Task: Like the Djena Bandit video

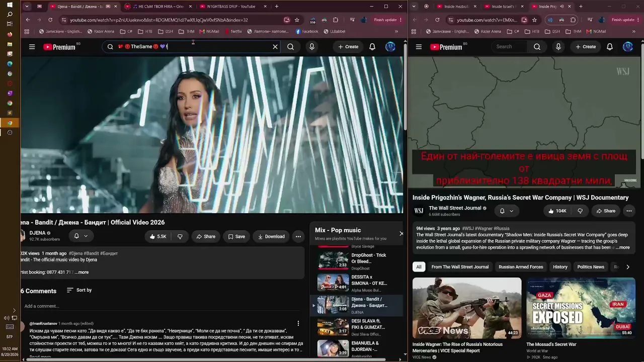Action: point(157,236)
